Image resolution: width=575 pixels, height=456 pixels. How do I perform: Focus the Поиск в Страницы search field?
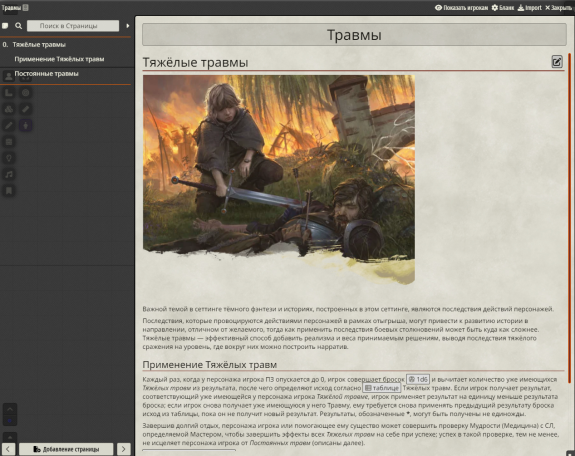pyautogui.click(x=73, y=26)
